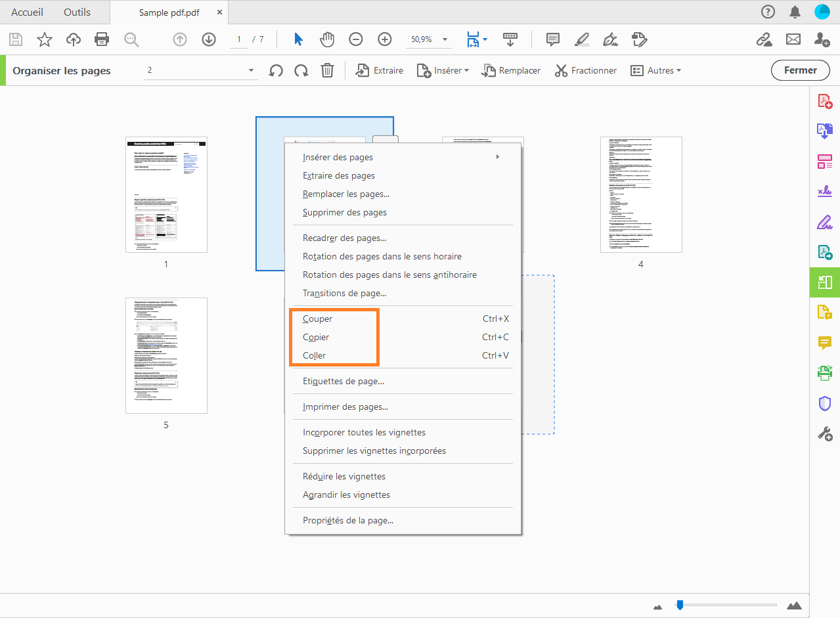Select the thumbnail of page 4
The width and height of the screenshot is (840, 618).
(640, 194)
